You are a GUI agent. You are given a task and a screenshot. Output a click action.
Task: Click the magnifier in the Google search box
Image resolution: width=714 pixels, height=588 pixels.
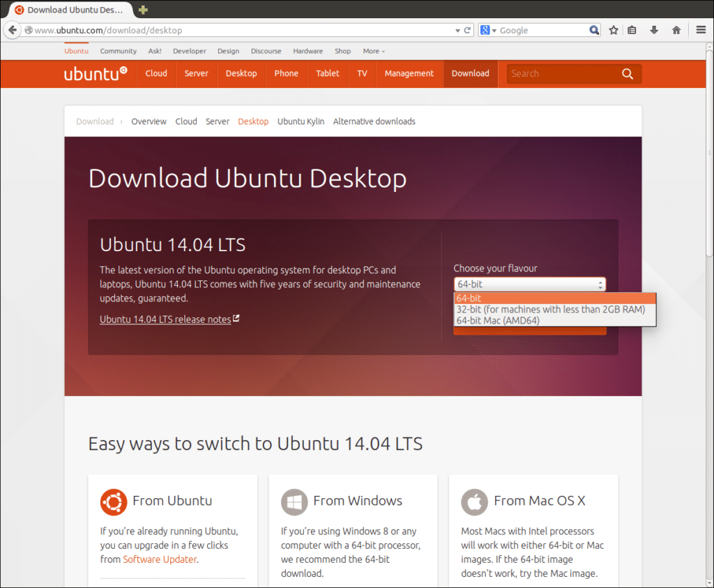[594, 30]
